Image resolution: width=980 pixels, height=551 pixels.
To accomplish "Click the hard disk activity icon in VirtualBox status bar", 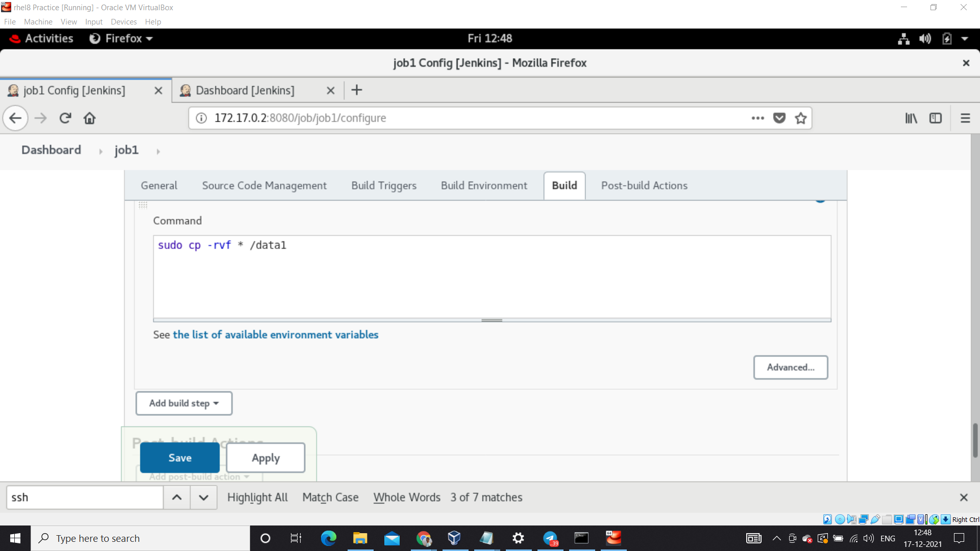I will [x=827, y=519].
